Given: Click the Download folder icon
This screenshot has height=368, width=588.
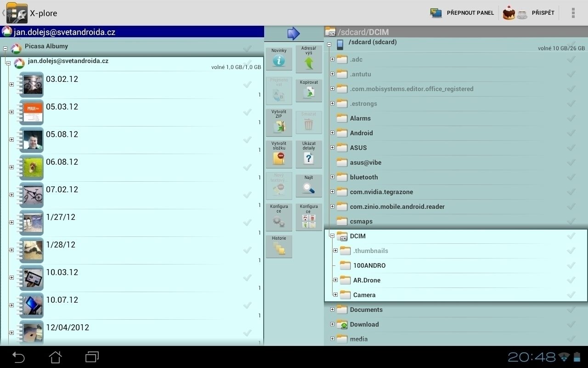Looking at the screenshot, I should click(342, 324).
